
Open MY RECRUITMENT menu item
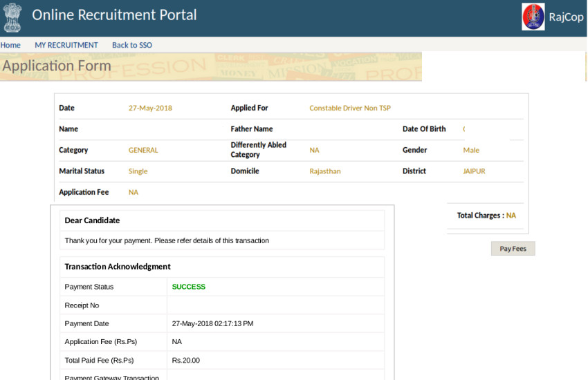[x=66, y=45]
